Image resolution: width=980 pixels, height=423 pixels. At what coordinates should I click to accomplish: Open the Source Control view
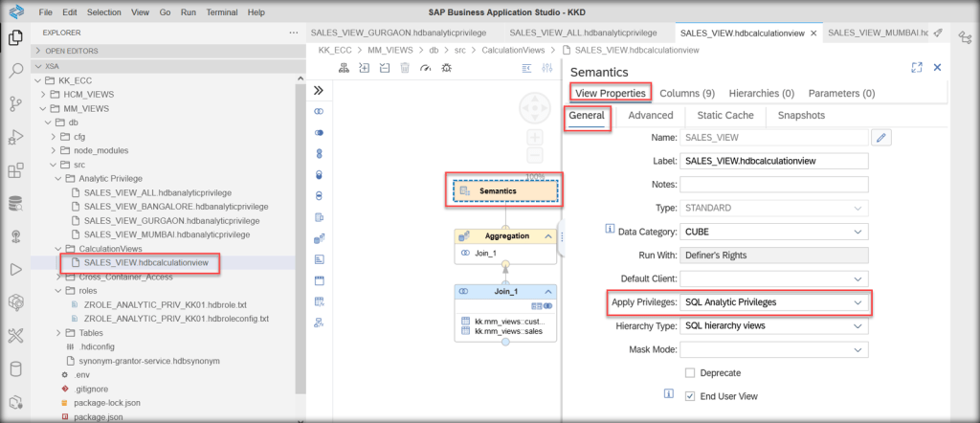tap(15, 103)
